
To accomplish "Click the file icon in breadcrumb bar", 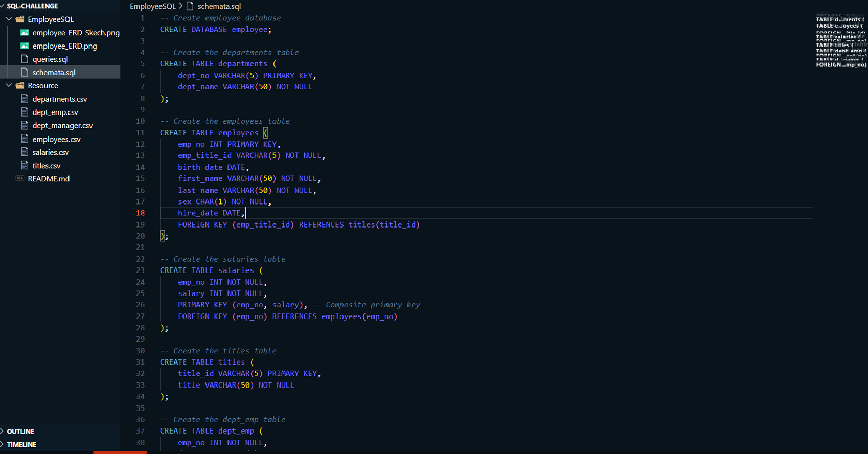I will [190, 6].
